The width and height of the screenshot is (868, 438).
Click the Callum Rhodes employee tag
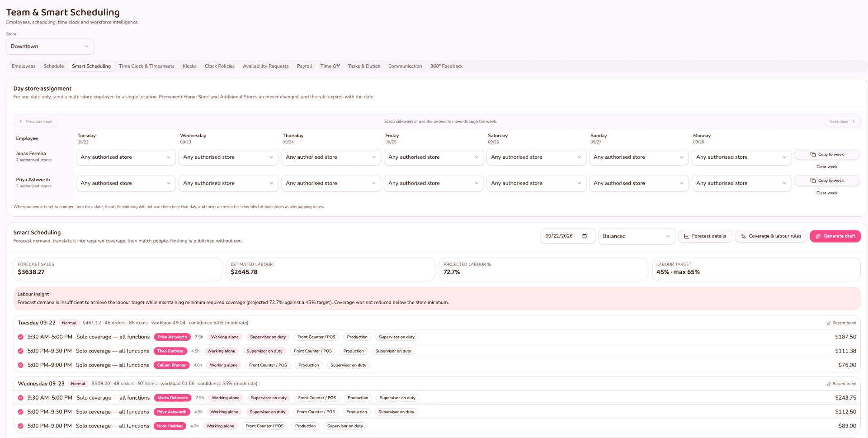[171, 365]
